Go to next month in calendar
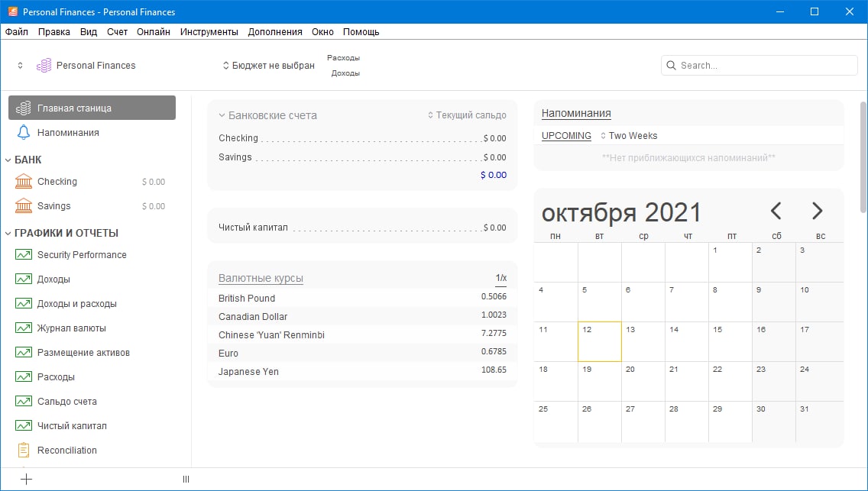Viewport: 868px width, 491px height. (x=817, y=211)
